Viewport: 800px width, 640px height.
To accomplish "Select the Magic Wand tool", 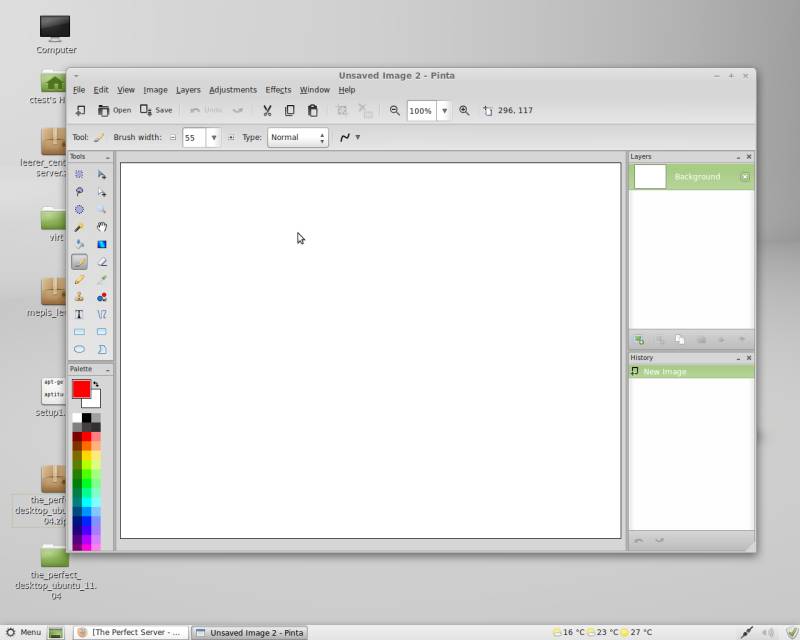I will coord(79,227).
